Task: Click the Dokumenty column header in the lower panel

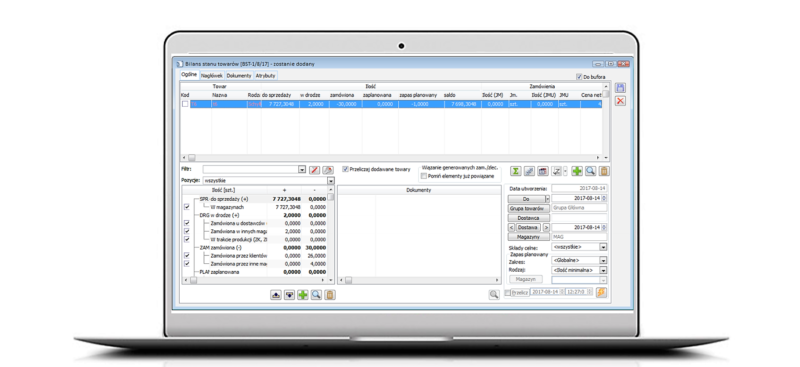Action: pyautogui.click(x=419, y=190)
